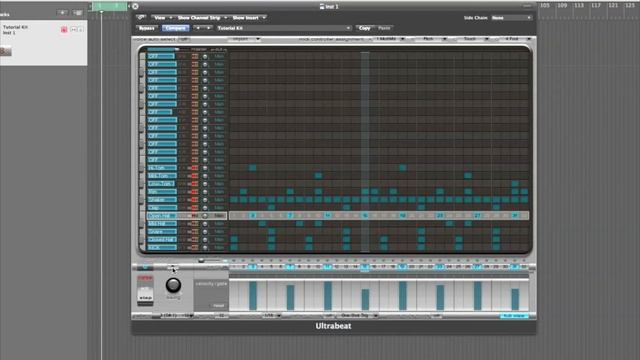Screen dimensions: 640x360
Task: Select the Kick voice name
Action: pyautogui.click(x=162, y=247)
